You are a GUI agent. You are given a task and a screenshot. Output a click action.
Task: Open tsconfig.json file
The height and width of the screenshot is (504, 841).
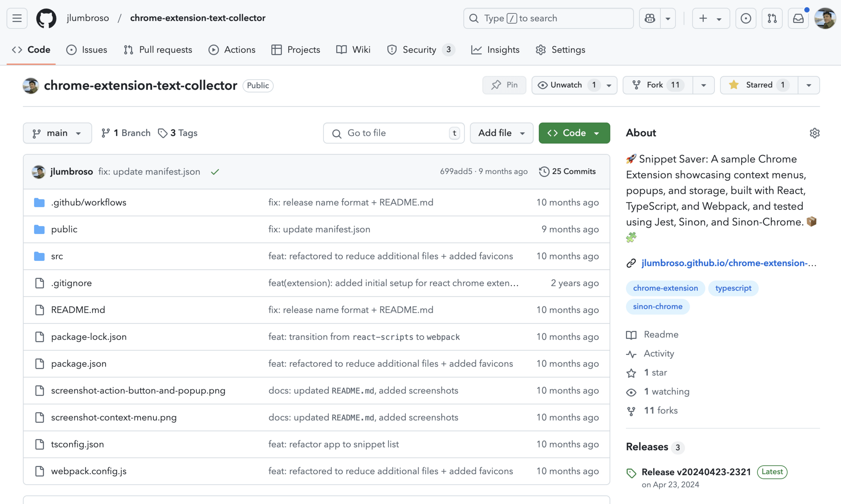pyautogui.click(x=78, y=444)
